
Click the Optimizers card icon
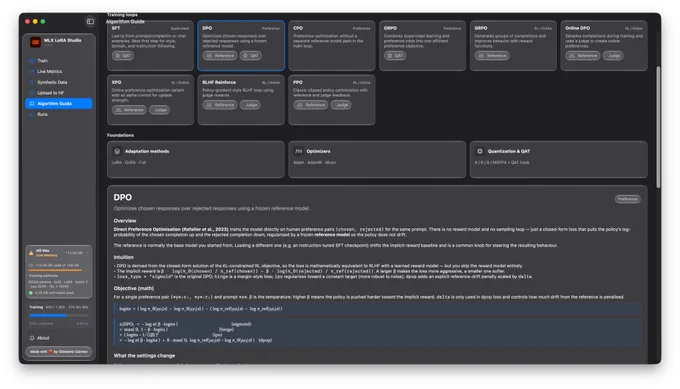[298, 151]
